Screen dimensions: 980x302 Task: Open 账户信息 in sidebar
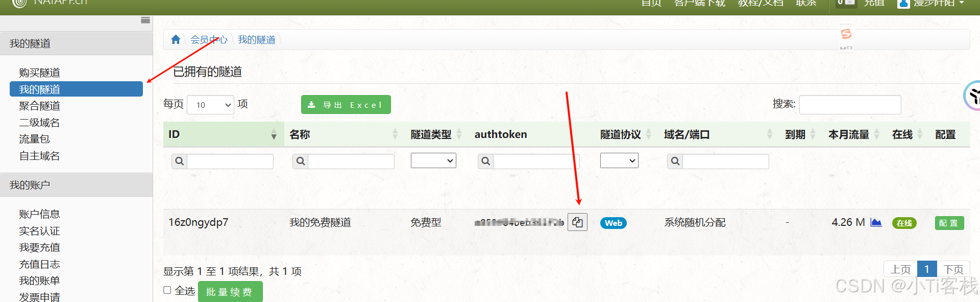pos(40,214)
